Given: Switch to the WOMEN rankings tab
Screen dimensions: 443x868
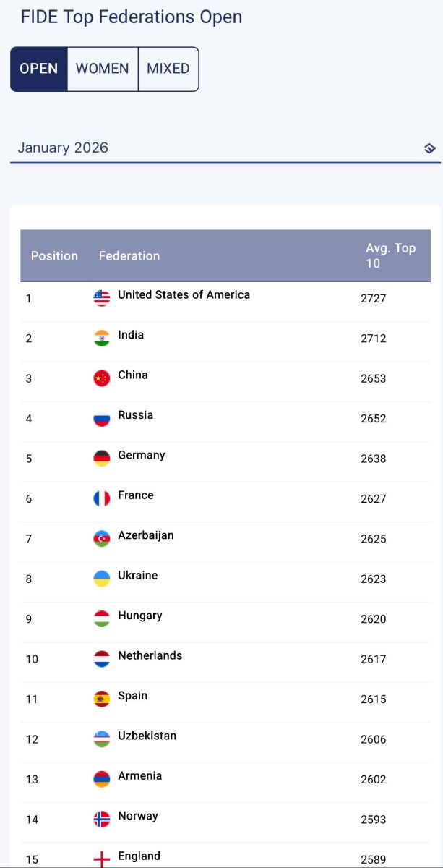Looking at the screenshot, I should [x=103, y=69].
